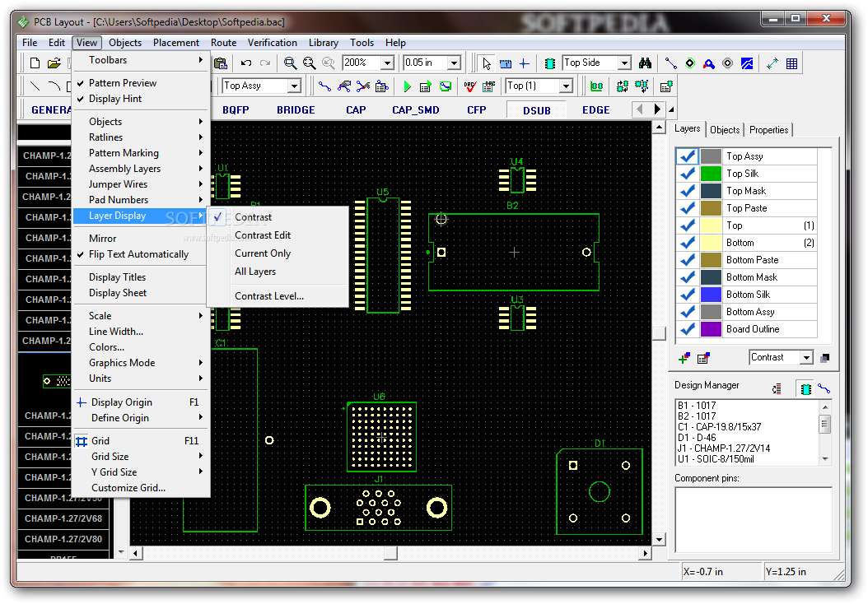The image size is (868, 604).
Task: Open the Route menu
Action: point(224,43)
